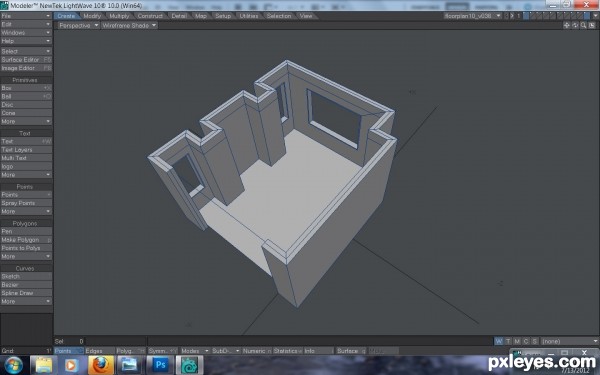Select the Ball primitive tool

click(26, 96)
